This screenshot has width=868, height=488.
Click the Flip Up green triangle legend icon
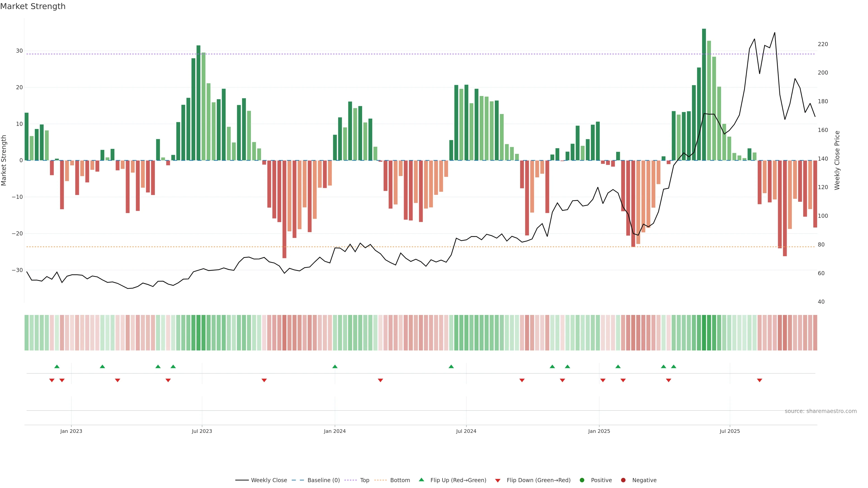(x=421, y=480)
